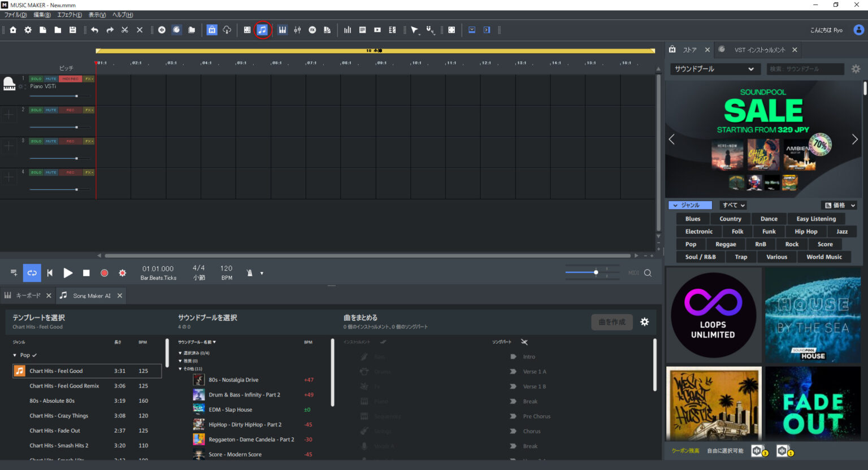The width and height of the screenshot is (868, 470).
Task: Click the FX effects toolbar icon
Action: (312, 30)
